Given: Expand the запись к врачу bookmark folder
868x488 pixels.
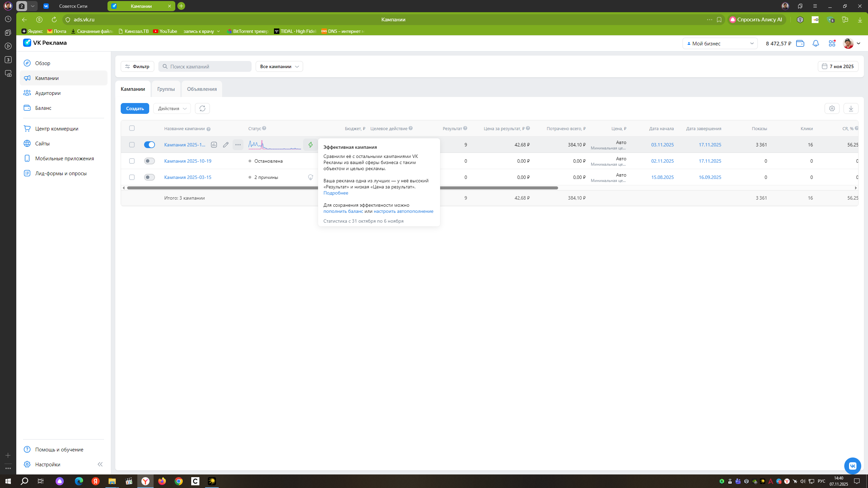Looking at the screenshot, I should point(202,31).
